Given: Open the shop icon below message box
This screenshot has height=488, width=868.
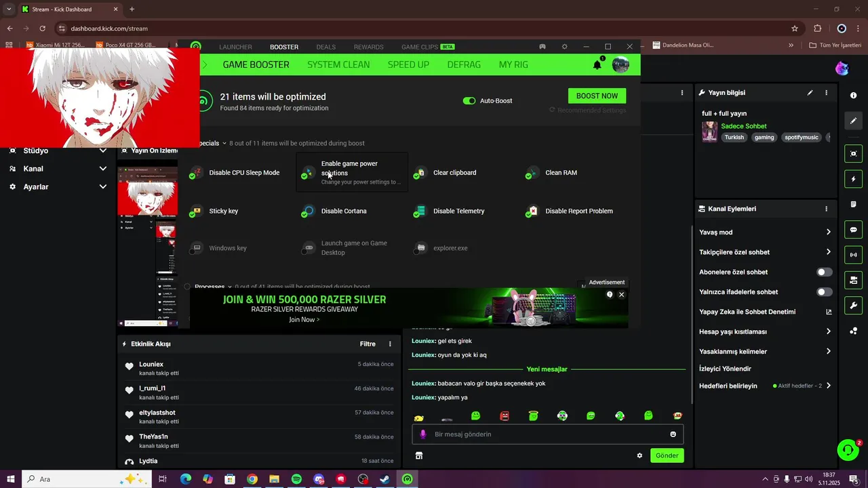Looking at the screenshot, I should 419,455.
